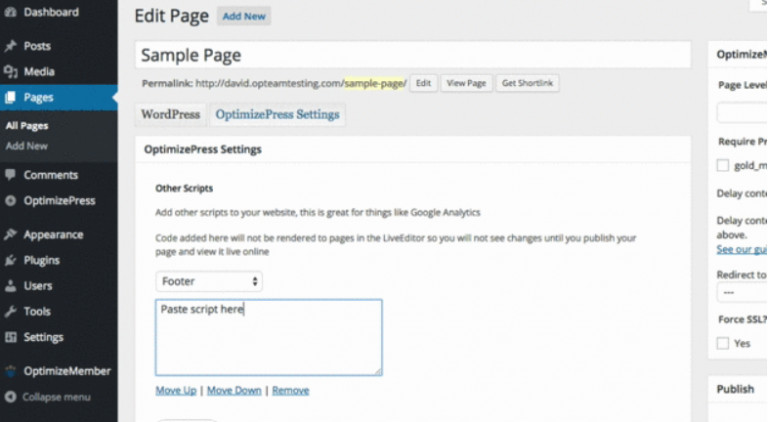Go to Plugins menu label

click(42, 260)
